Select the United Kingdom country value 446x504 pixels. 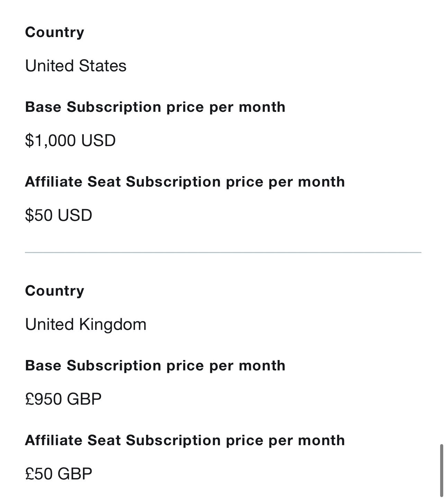click(x=86, y=324)
